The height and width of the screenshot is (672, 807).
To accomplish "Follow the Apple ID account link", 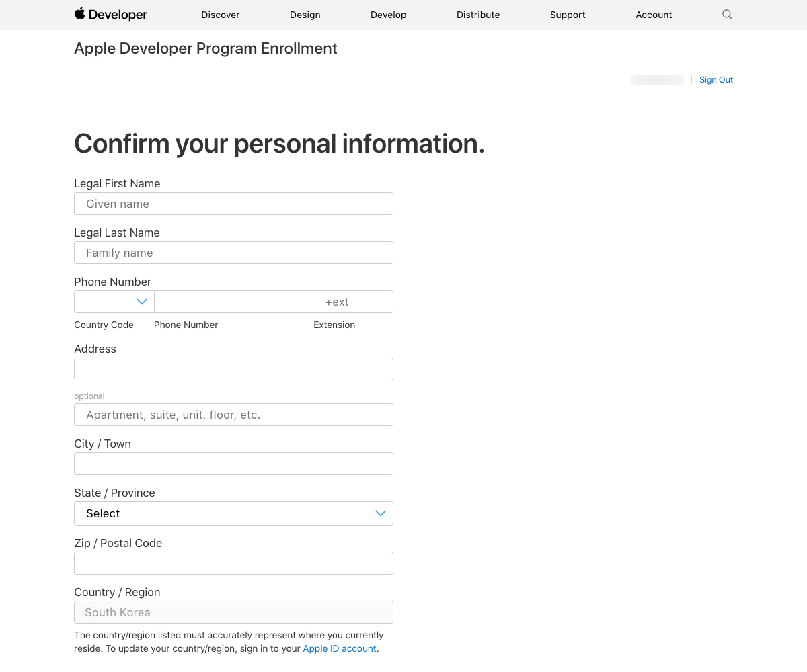I will click(x=340, y=649).
